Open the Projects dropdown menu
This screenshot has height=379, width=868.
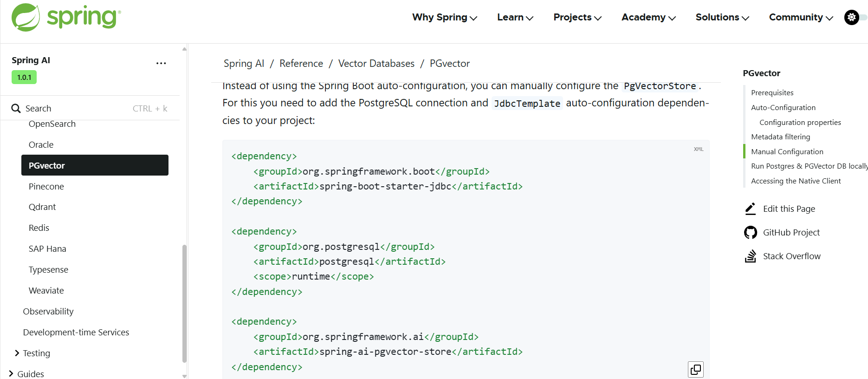point(577,18)
